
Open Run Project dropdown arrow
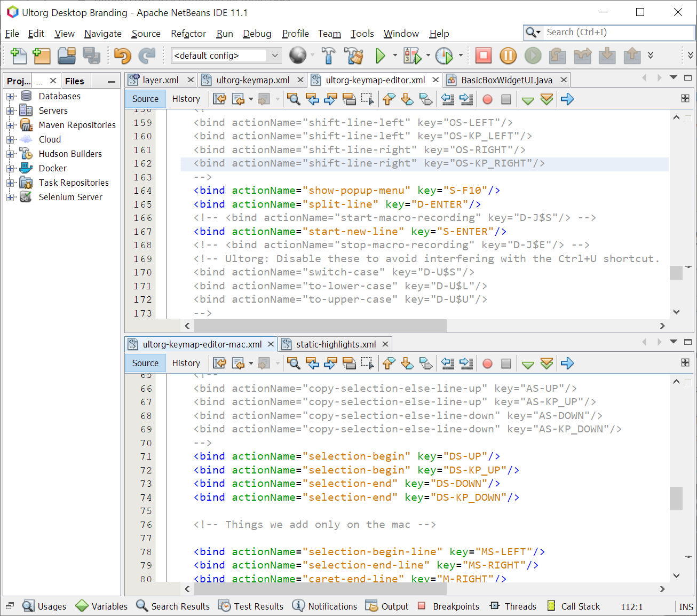tap(395, 55)
